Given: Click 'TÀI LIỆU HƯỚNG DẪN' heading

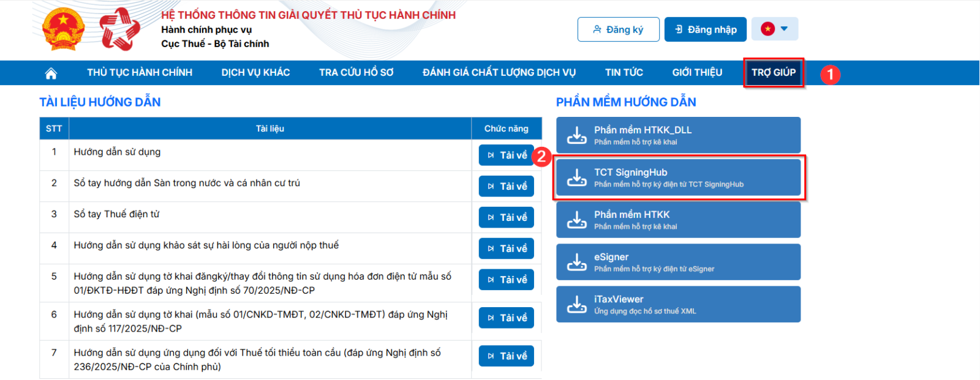Looking at the screenshot, I should [x=100, y=102].
